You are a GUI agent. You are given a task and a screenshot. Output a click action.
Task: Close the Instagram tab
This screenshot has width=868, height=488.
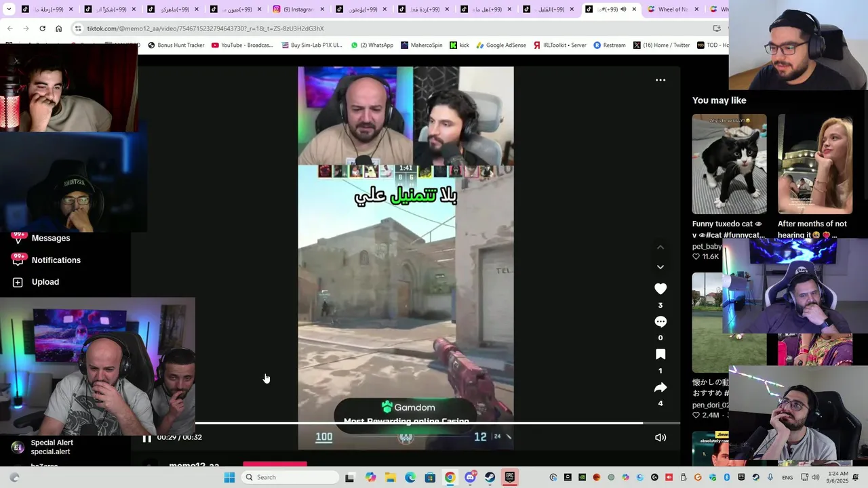pos(321,9)
